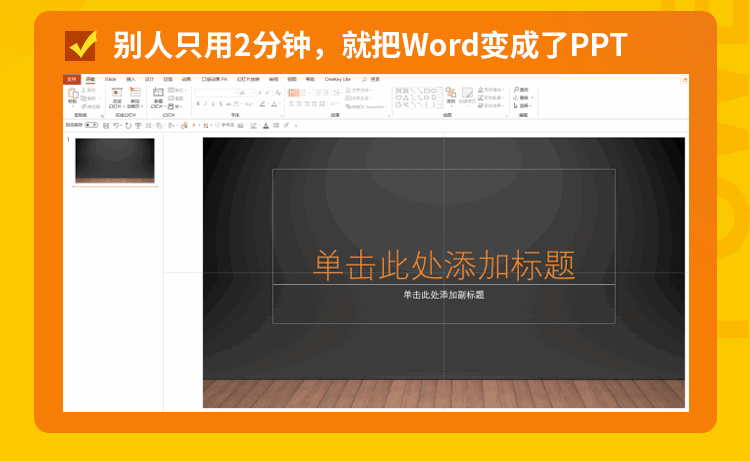This screenshot has height=461, width=750.
Task: Click the Increase Indent (list level) icon
Action: (x=326, y=92)
